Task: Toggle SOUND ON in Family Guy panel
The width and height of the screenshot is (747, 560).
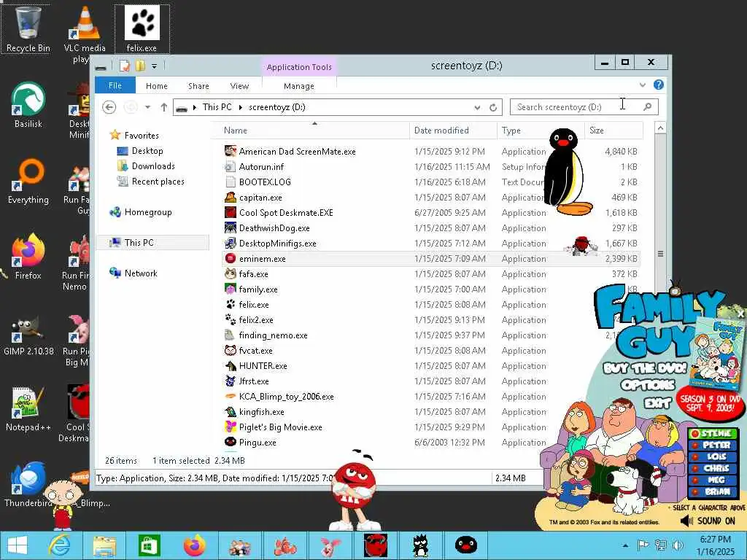Action: click(708, 521)
